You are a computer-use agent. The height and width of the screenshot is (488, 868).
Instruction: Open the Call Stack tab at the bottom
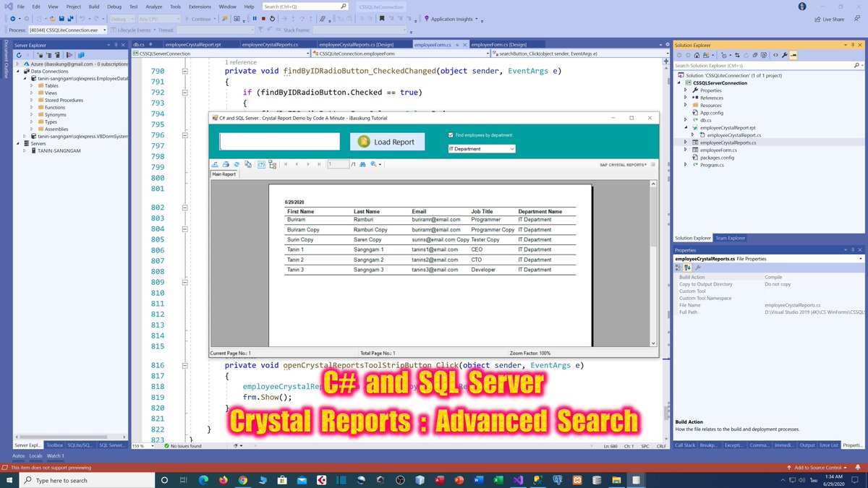(x=685, y=445)
